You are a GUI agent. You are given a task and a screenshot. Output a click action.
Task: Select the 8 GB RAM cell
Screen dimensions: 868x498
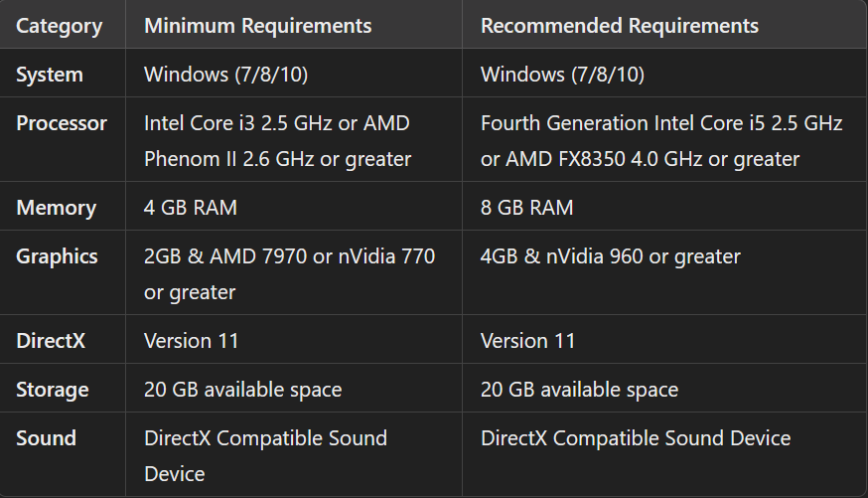click(527, 208)
